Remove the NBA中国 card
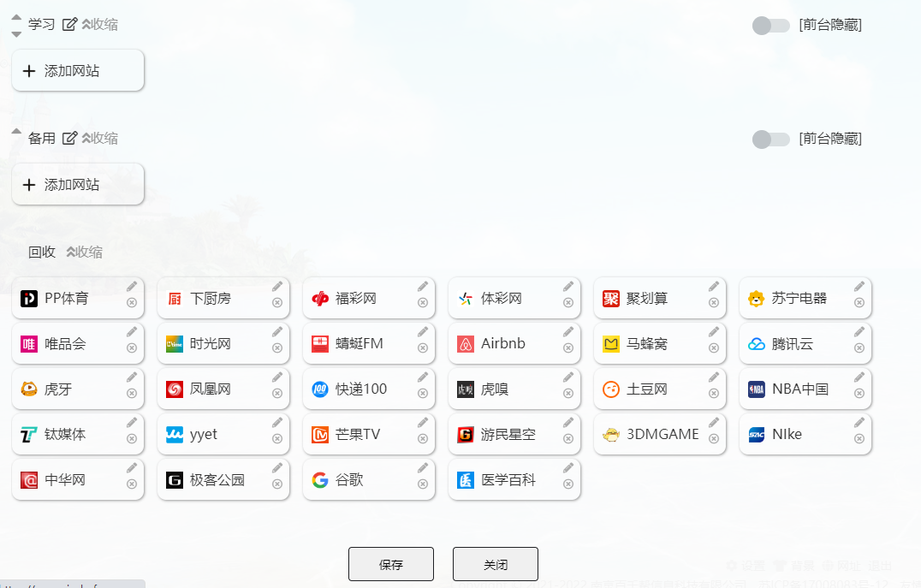 pos(859,393)
